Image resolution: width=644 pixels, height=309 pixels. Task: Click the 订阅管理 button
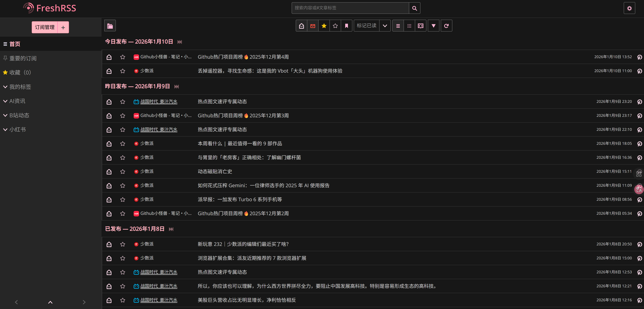point(45,27)
